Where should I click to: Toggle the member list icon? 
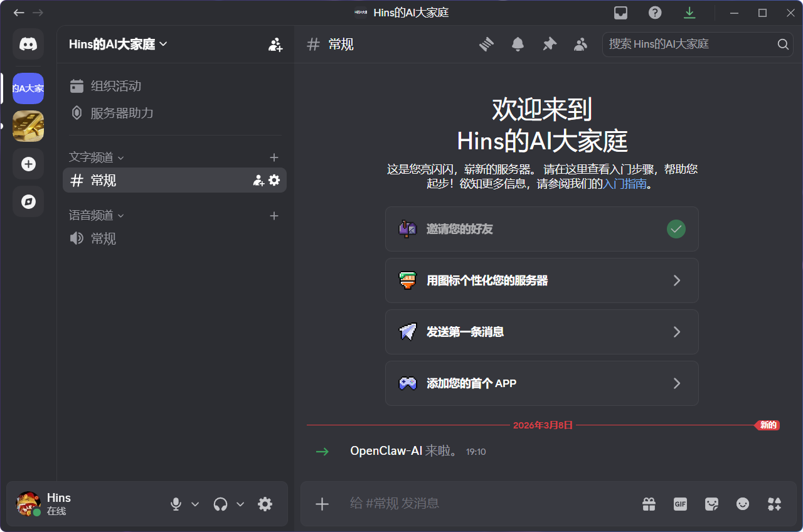pyautogui.click(x=581, y=44)
